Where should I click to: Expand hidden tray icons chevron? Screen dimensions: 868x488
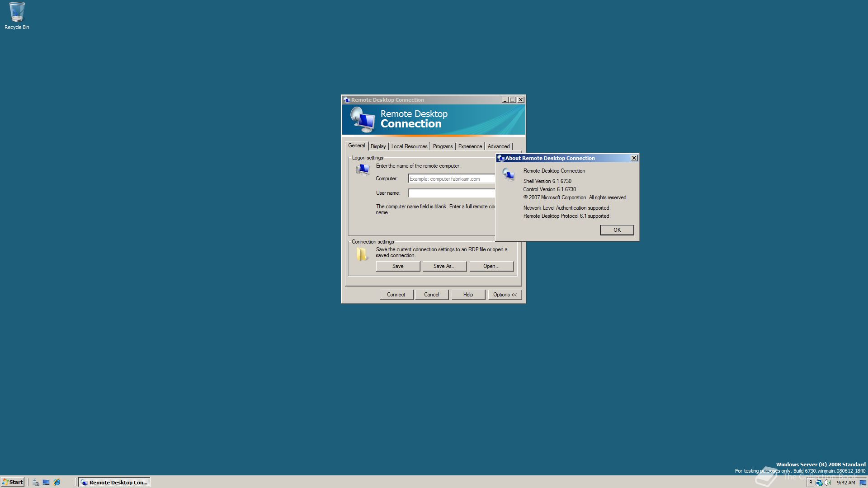pyautogui.click(x=811, y=483)
